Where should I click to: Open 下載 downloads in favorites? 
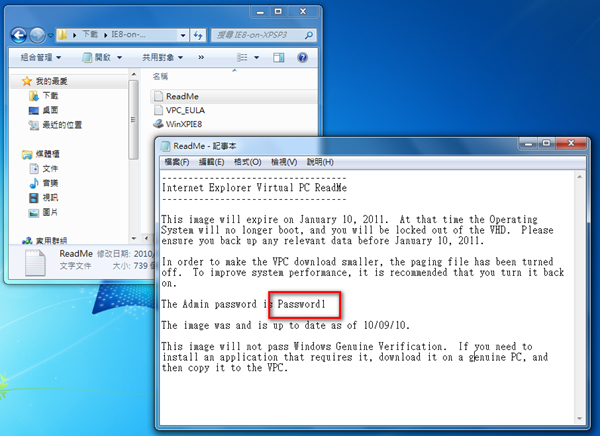pyautogui.click(x=50, y=96)
